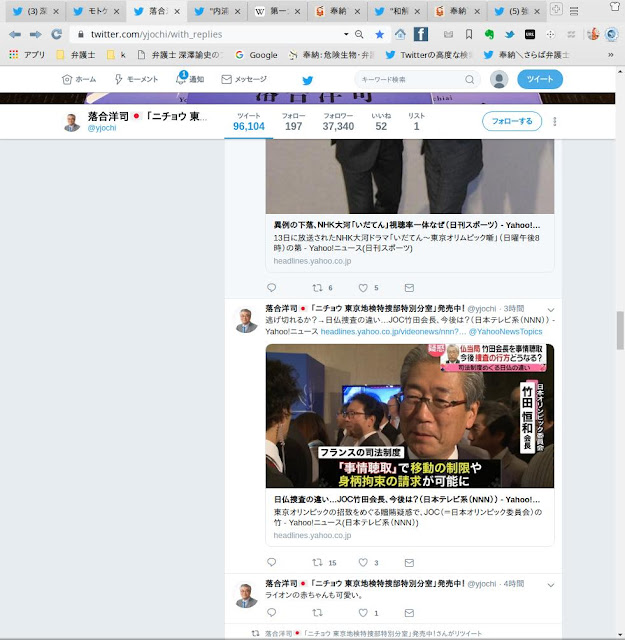Click the home icon in browser toolbar
625x640 pixels.
(400, 35)
